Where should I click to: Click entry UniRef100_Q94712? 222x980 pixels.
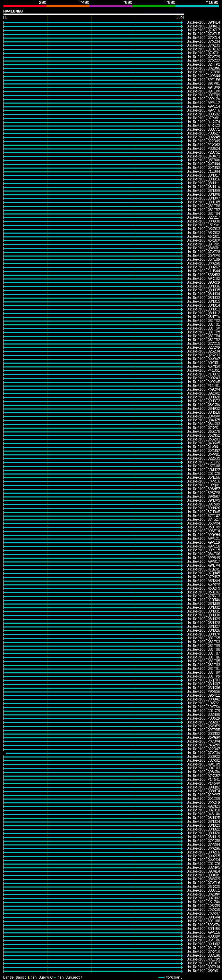point(203,948)
